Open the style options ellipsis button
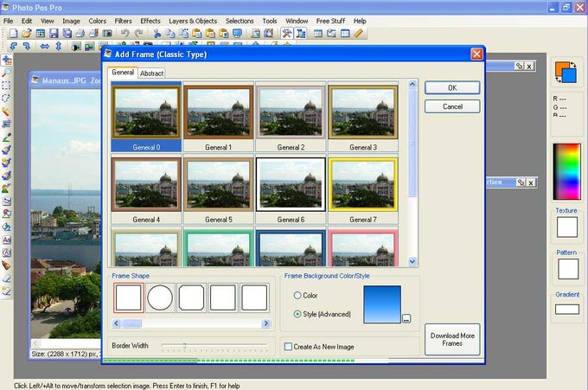The width and height of the screenshot is (588, 390). click(x=406, y=319)
